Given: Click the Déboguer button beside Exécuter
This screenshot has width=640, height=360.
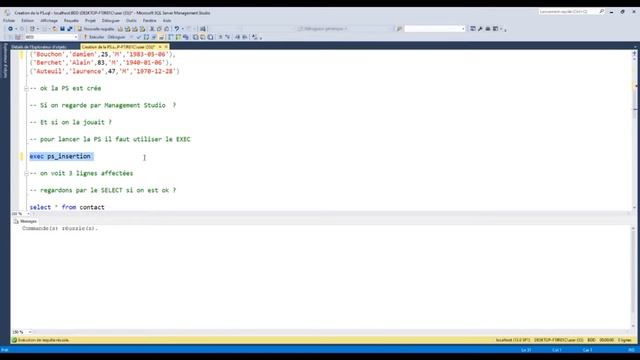Looking at the screenshot, I should coord(116,37).
